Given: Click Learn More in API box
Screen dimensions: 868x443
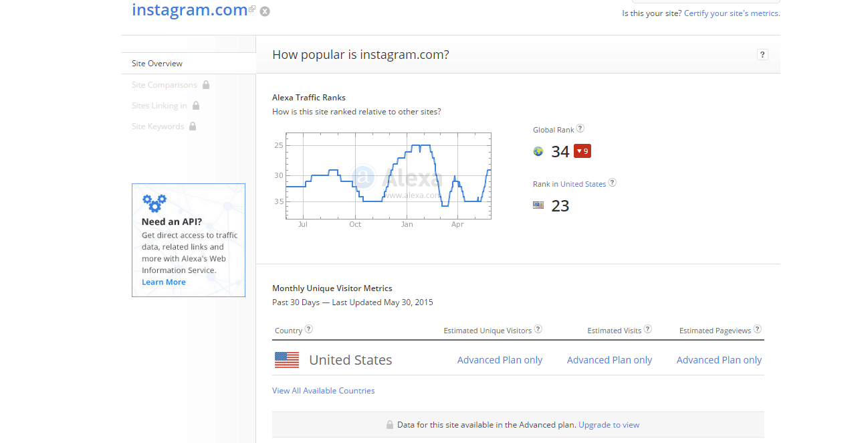Looking at the screenshot, I should pos(164,282).
